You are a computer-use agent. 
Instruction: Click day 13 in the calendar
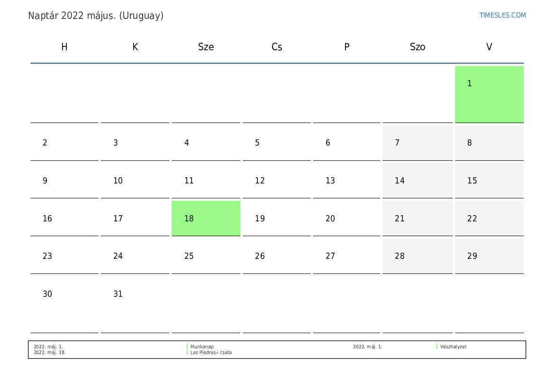tap(346, 180)
